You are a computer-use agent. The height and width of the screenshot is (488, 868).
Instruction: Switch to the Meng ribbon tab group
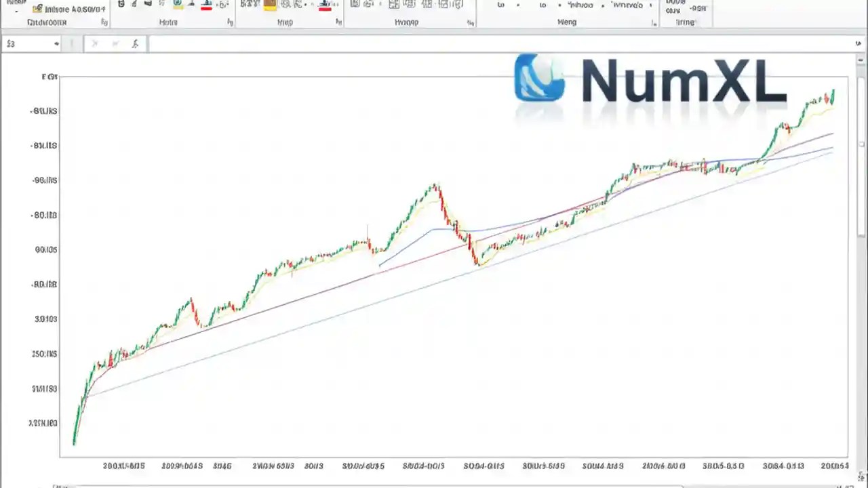(x=567, y=22)
